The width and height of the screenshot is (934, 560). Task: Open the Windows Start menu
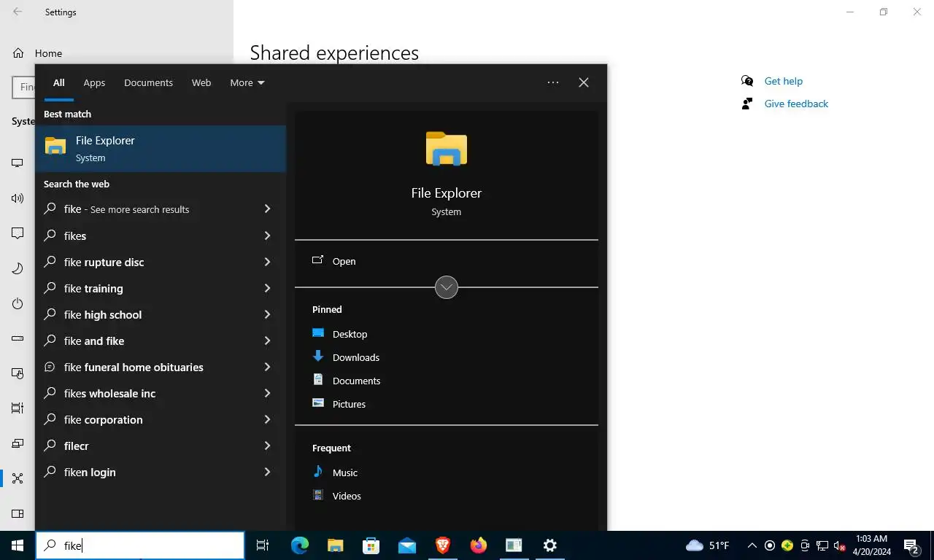[x=18, y=545]
